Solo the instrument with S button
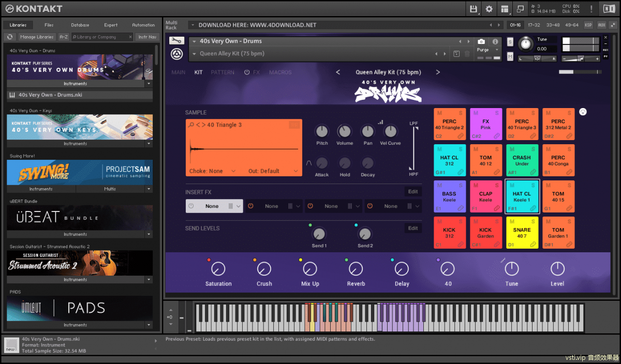 (x=510, y=42)
